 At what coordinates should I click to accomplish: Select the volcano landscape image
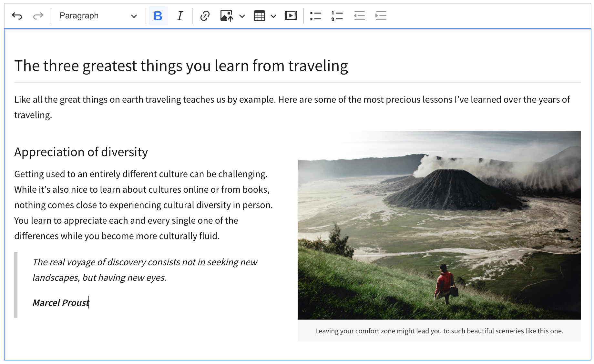[x=439, y=225]
